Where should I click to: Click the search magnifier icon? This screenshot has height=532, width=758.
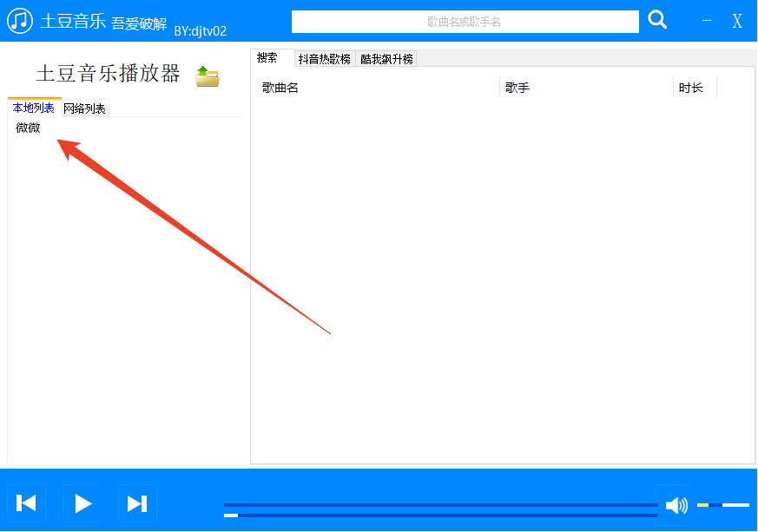pos(657,20)
